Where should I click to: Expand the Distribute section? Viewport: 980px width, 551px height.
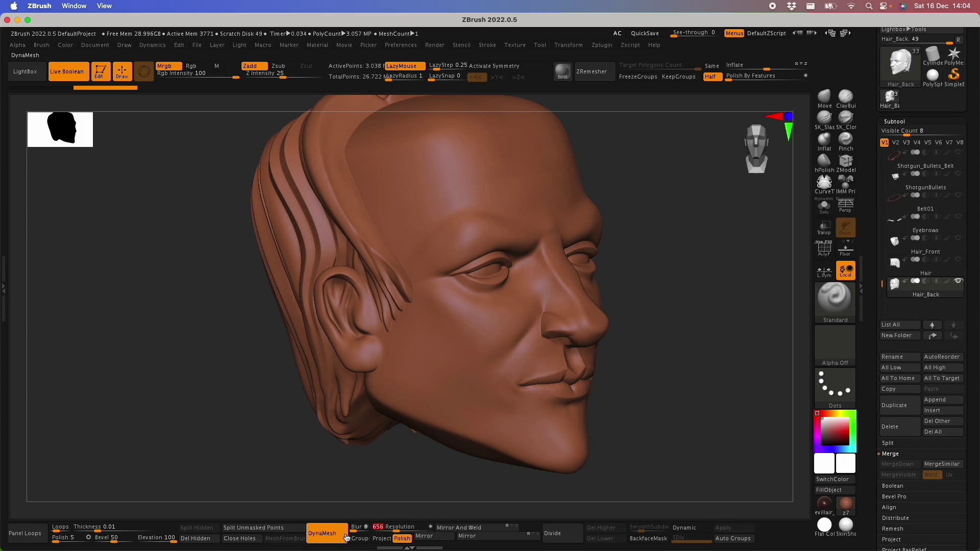895,518
